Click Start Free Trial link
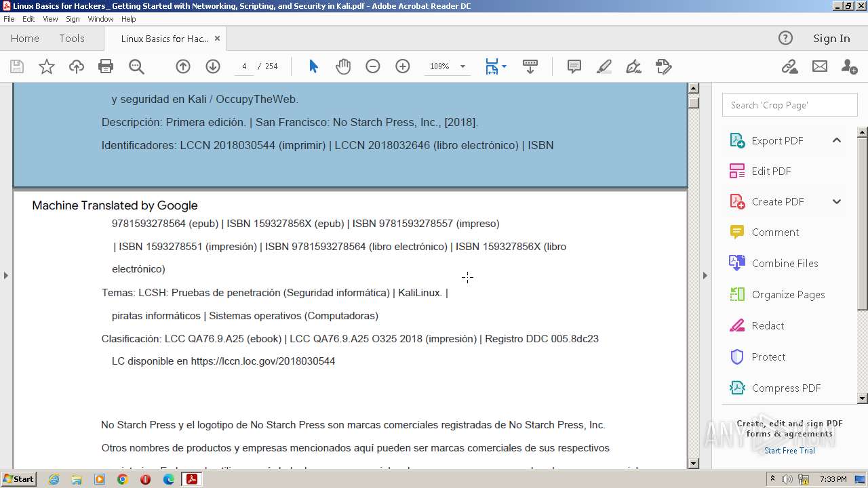Image resolution: width=868 pixels, height=488 pixels. pos(789,451)
